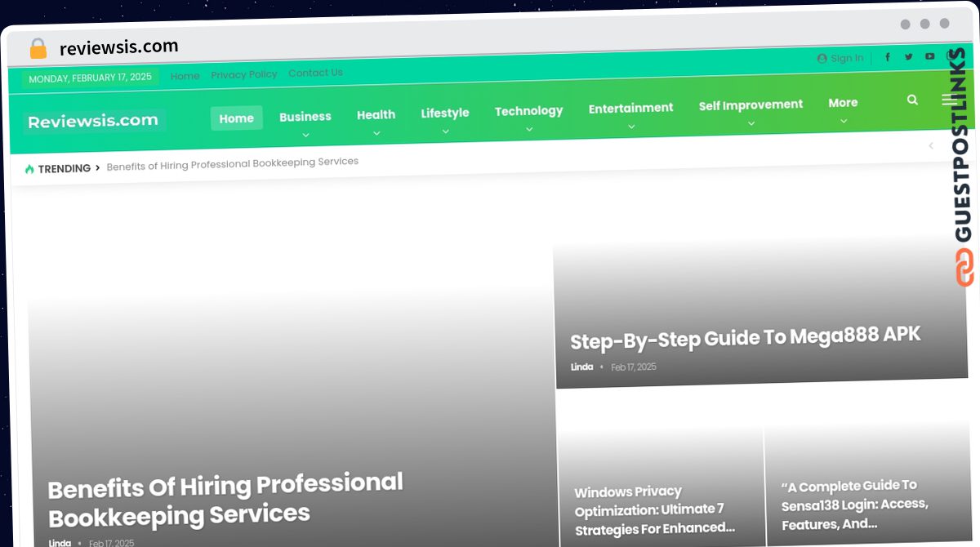980x547 pixels.
Task: Expand the Health menu chevron
Action: [x=376, y=133]
